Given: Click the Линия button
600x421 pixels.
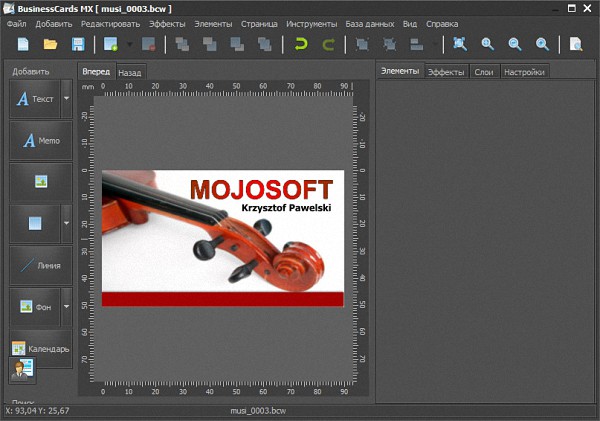Looking at the screenshot, I should pyautogui.click(x=41, y=265).
